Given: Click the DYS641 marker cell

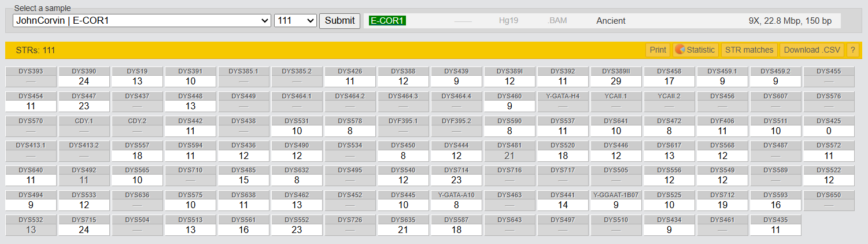Looking at the screenshot, I should click(616, 127).
